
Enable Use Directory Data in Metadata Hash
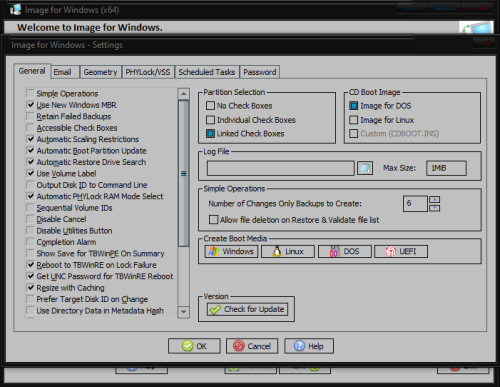click(x=30, y=310)
